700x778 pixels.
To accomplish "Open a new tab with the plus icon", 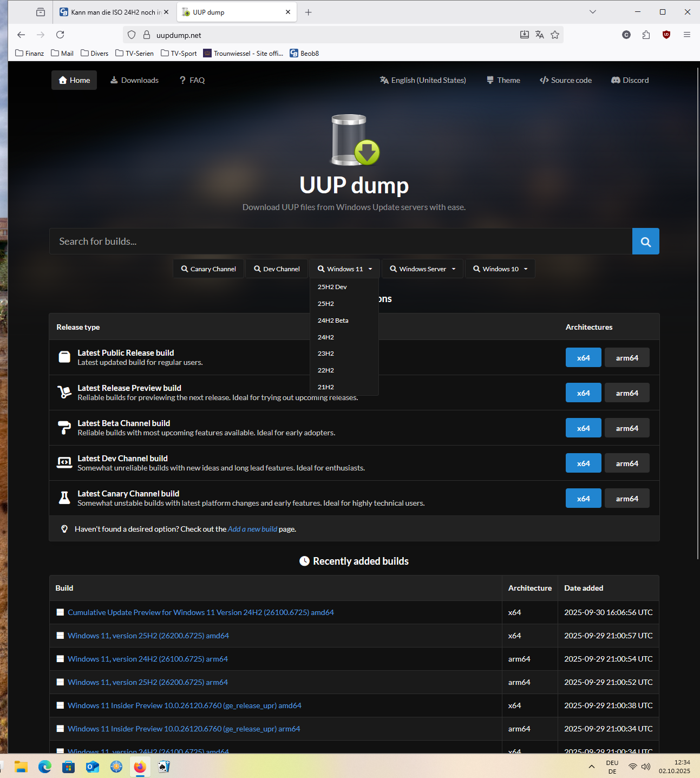I will pyautogui.click(x=309, y=12).
